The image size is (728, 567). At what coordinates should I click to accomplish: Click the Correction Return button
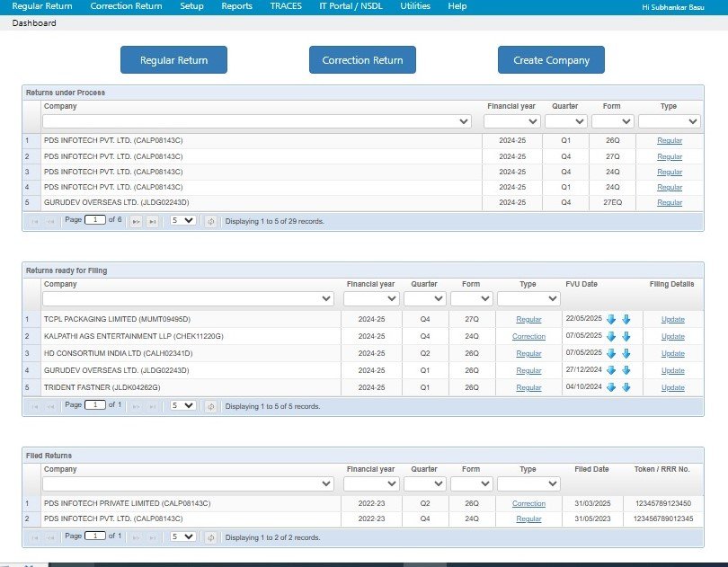coord(363,59)
